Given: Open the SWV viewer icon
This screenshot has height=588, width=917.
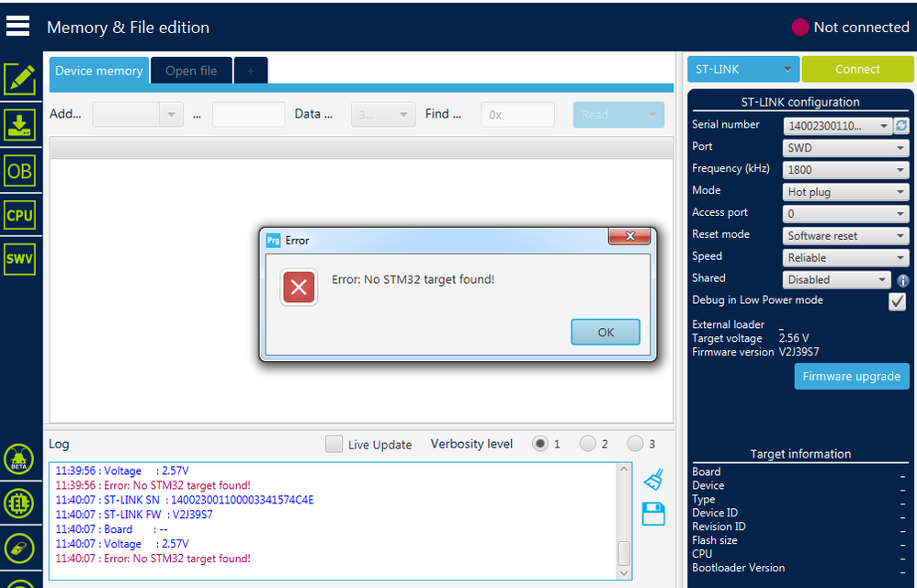Looking at the screenshot, I should pos(20,259).
